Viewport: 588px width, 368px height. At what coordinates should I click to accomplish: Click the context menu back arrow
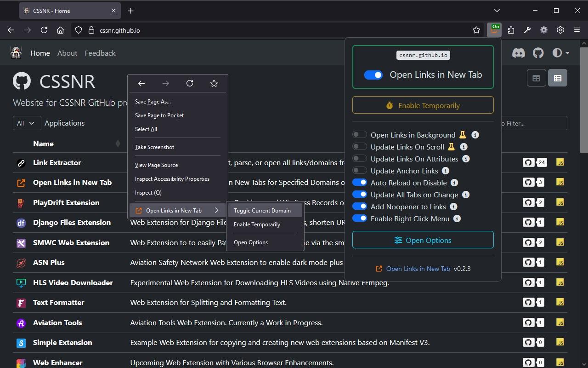tap(141, 83)
